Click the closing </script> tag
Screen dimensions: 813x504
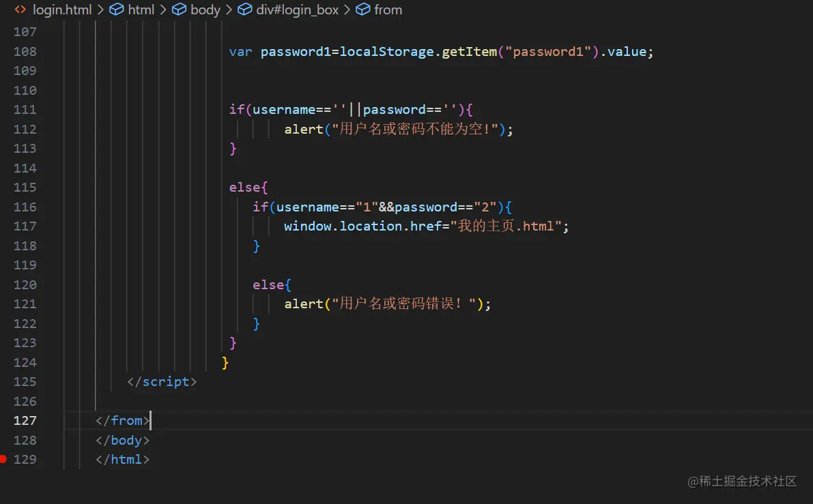click(162, 382)
